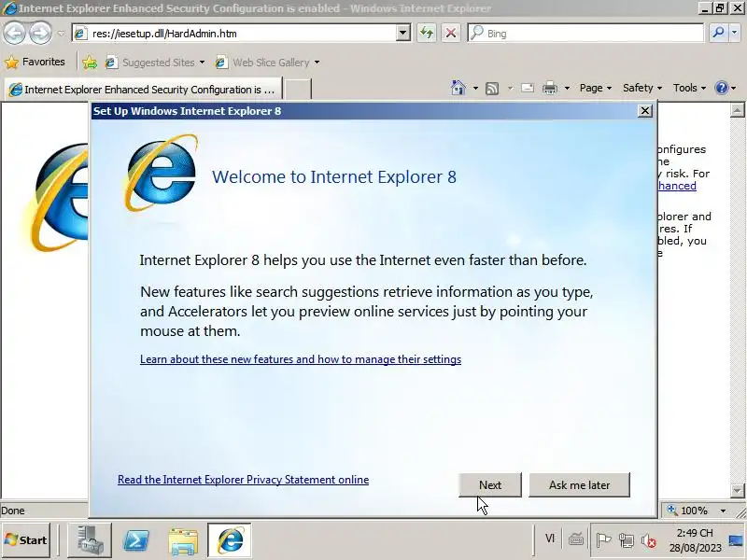Expand the Home button dropdown arrow
The width and height of the screenshot is (747, 560).
point(475,88)
